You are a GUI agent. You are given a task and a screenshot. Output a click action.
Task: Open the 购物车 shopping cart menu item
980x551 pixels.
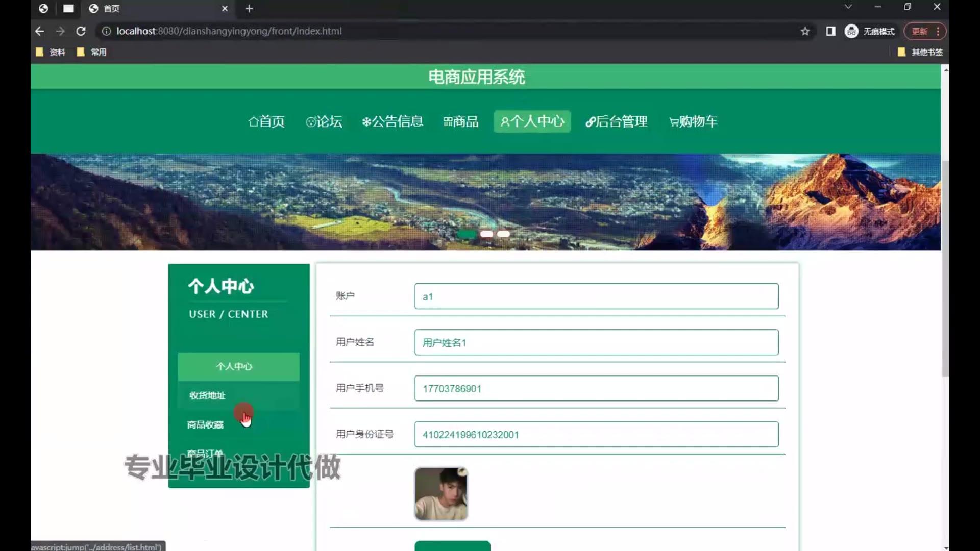tap(693, 121)
